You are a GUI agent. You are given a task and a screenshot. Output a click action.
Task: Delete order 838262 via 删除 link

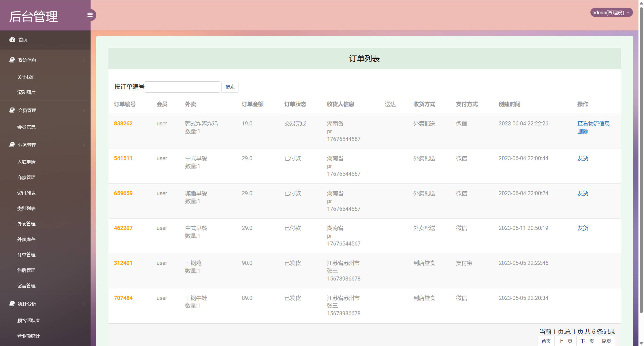point(582,131)
